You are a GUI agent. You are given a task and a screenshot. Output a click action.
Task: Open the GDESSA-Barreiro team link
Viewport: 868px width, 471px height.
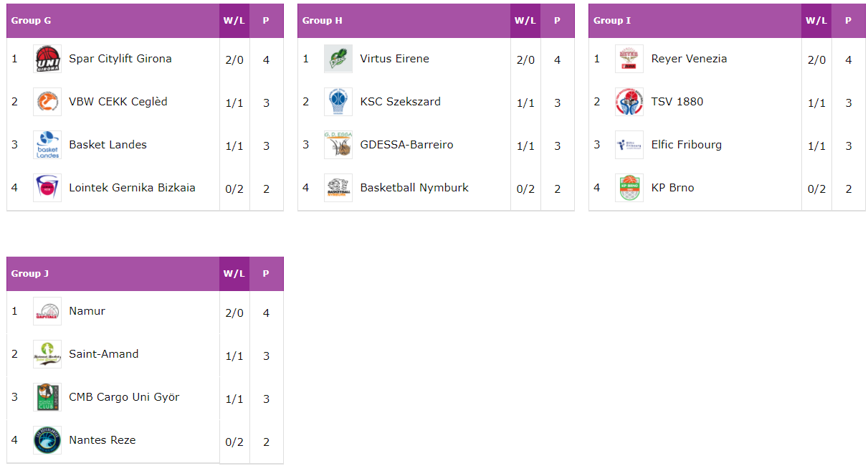click(x=406, y=145)
